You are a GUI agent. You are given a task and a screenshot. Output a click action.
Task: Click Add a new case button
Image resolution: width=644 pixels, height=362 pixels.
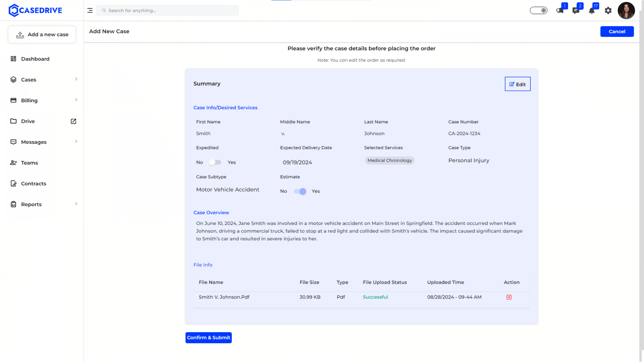click(42, 34)
